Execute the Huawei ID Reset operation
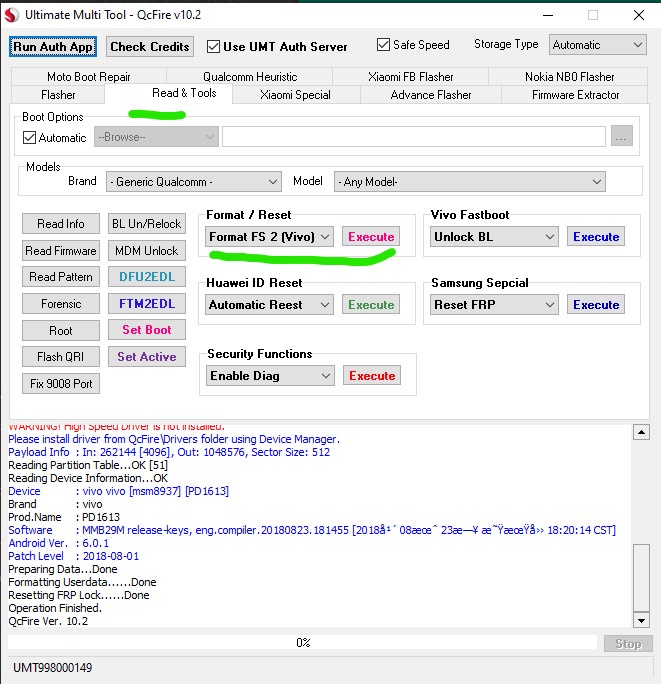 point(371,304)
